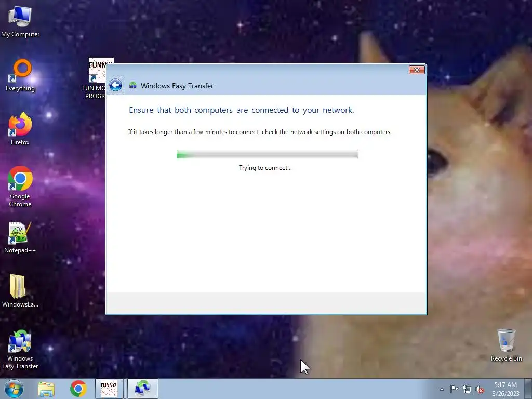This screenshot has height=399, width=532.
Task: Launch Chrome from the taskbar
Action: coord(78,389)
